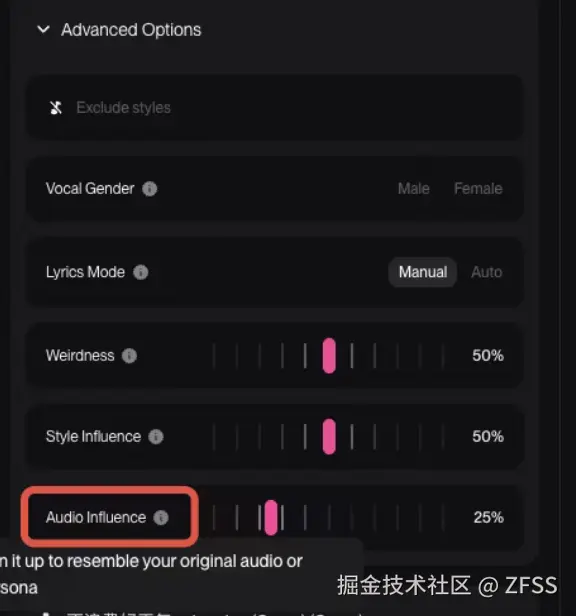Show the Lyrics Mode info icon

click(141, 272)
